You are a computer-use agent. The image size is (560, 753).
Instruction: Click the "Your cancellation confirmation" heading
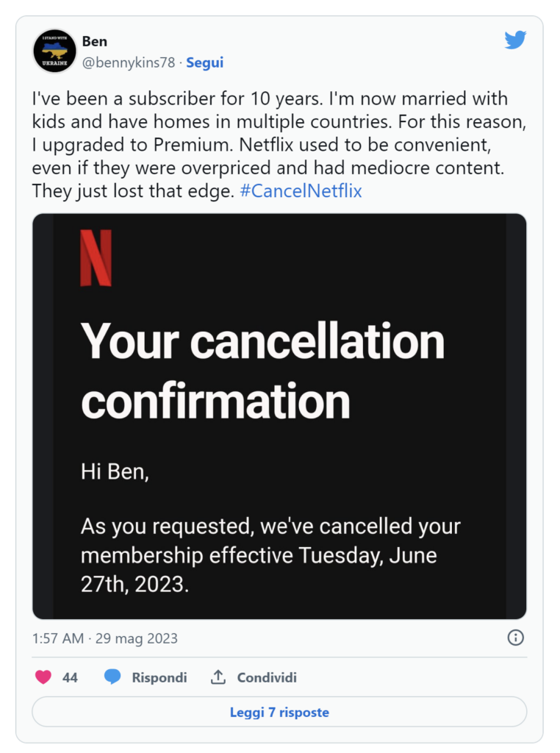click(x=262, y=371)
